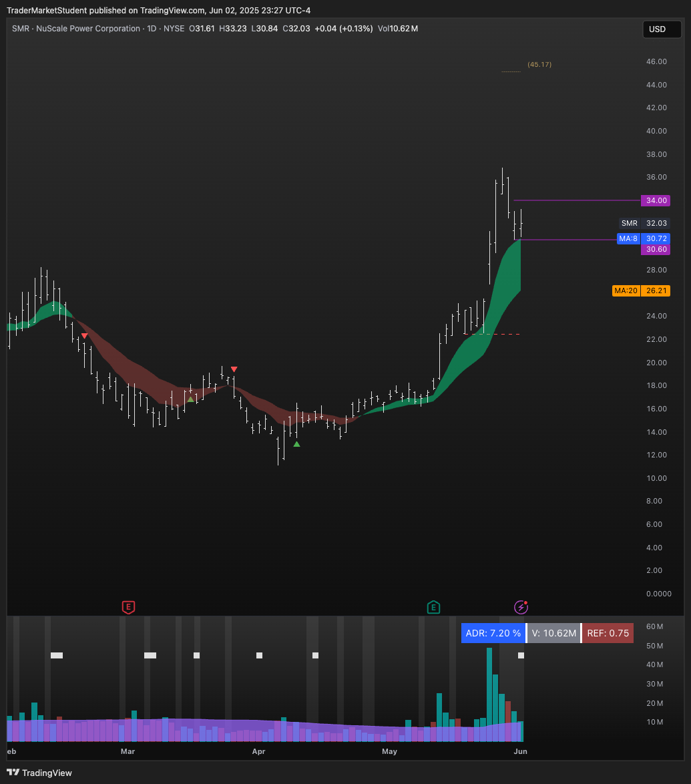The height and width of the screenshot is (784, 691).
Task: Click the green up-triangle signal in mid March
Action: click(190, 399)
